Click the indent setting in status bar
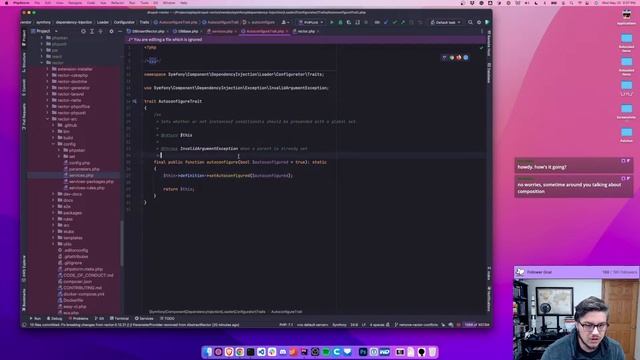 point(377,325)
